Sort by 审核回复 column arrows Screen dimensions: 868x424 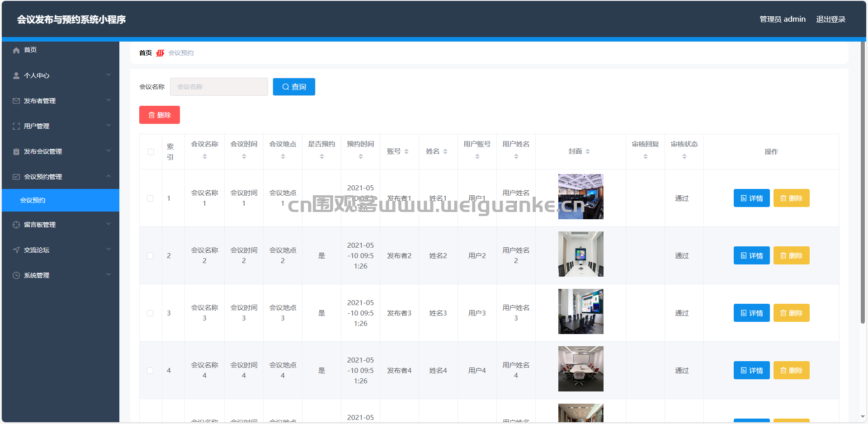646,156
